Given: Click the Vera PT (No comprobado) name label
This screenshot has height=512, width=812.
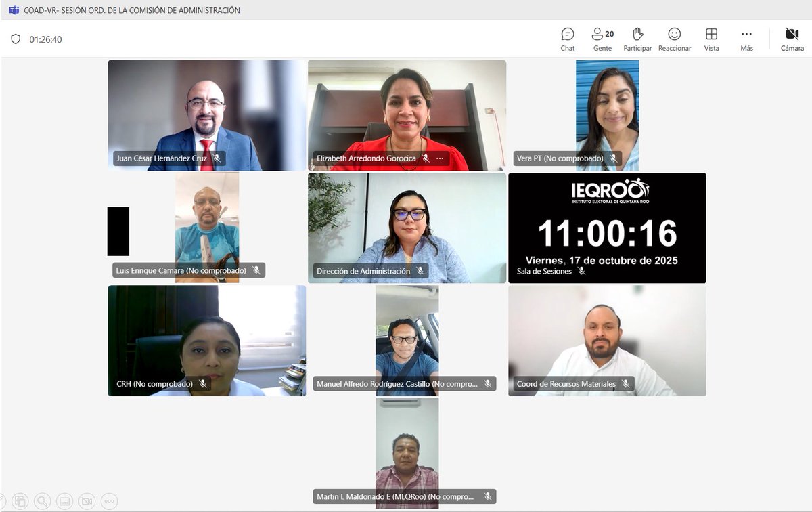Looking at the screenshot, I should pos(560,158).
